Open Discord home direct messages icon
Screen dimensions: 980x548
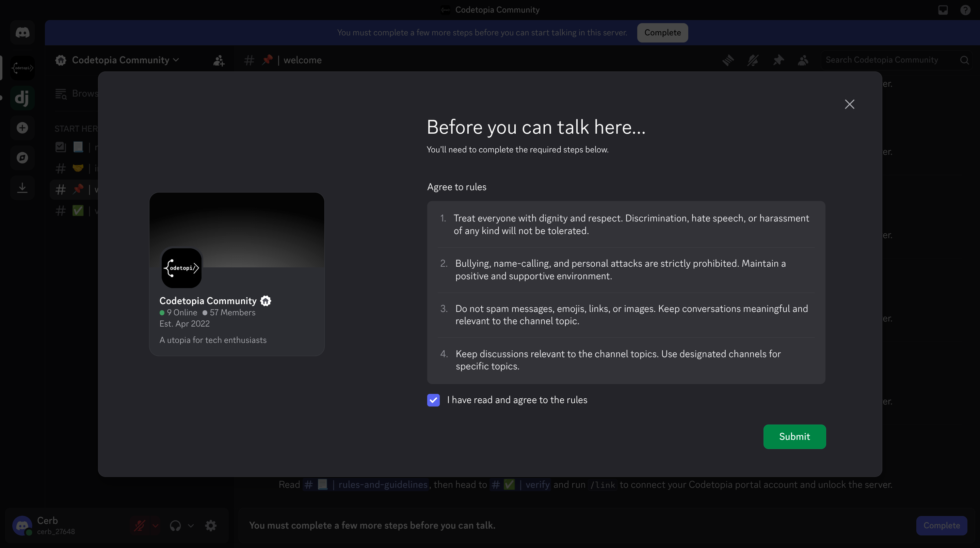(x=22, y=33)
